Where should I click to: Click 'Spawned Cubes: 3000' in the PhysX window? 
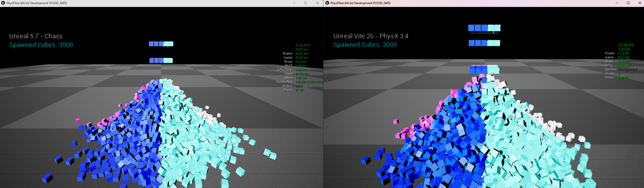(365, 45)
